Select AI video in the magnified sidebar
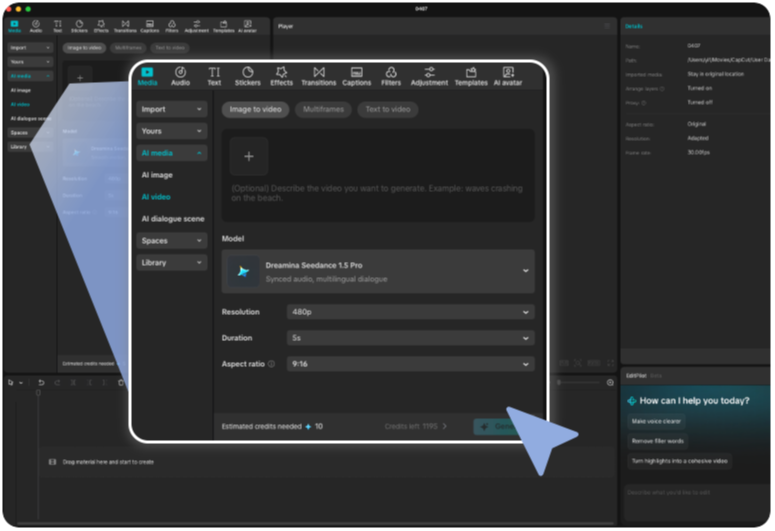The height and width of the screenshot is (531, 775). [x=156, y=197]
